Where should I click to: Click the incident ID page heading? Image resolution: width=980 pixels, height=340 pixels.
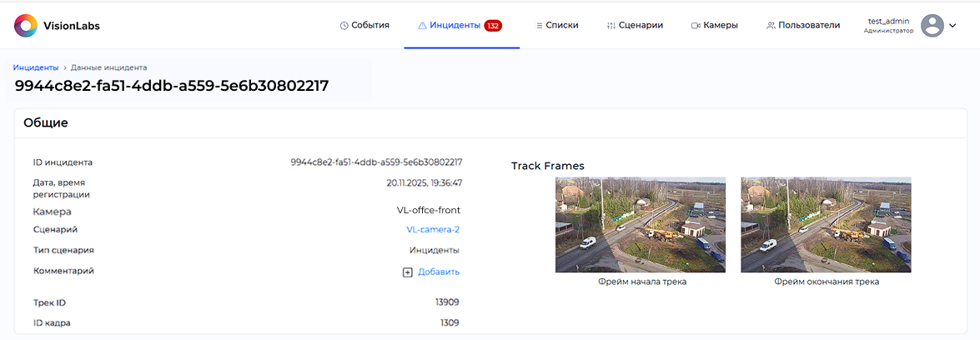click(171, 86)
